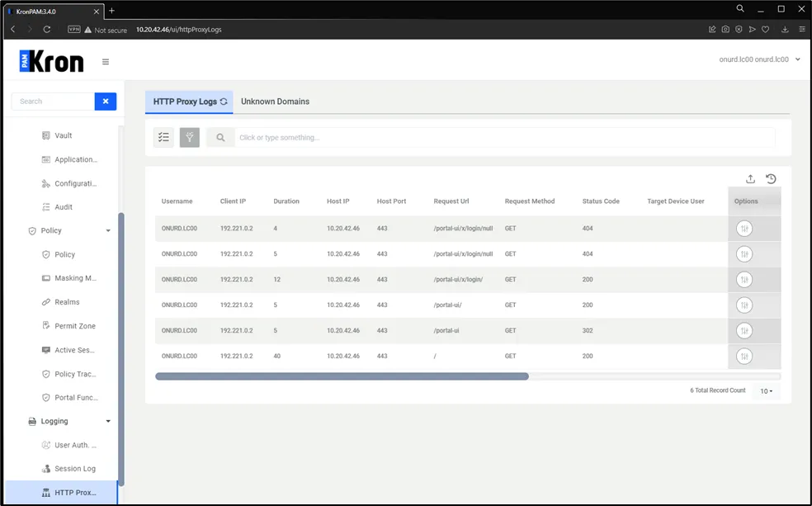The image size is (812, 506).
Task: Click the Request Method column header
Action: (x=530, y=201)
